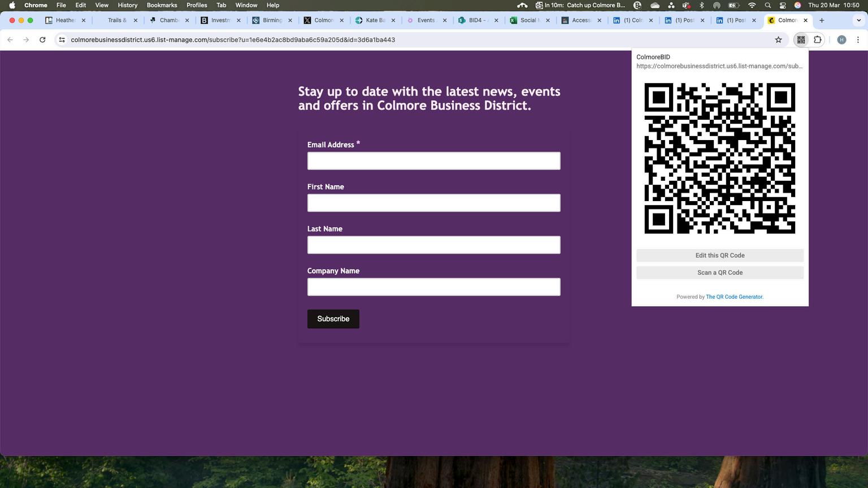Open the Wi-Fi menu
Image resolution: width=868 pixels, height=488 pixels.
tap(752, 5)
